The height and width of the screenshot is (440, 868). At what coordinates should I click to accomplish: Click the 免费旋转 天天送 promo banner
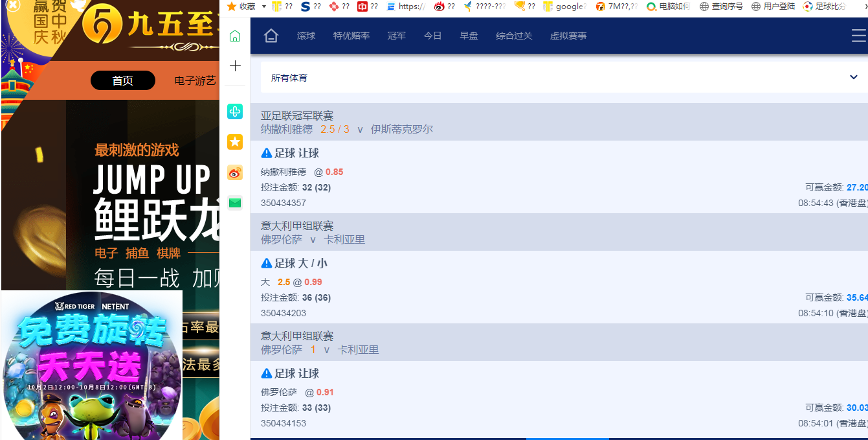[x=92, y=365]
